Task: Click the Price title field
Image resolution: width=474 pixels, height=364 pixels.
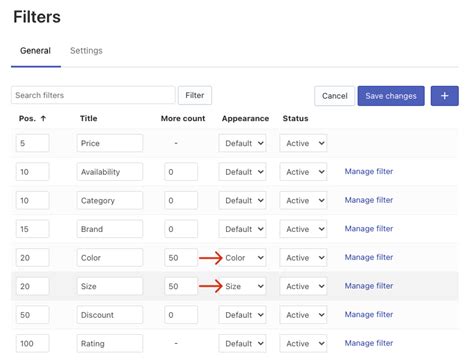Action: point(110,143)
